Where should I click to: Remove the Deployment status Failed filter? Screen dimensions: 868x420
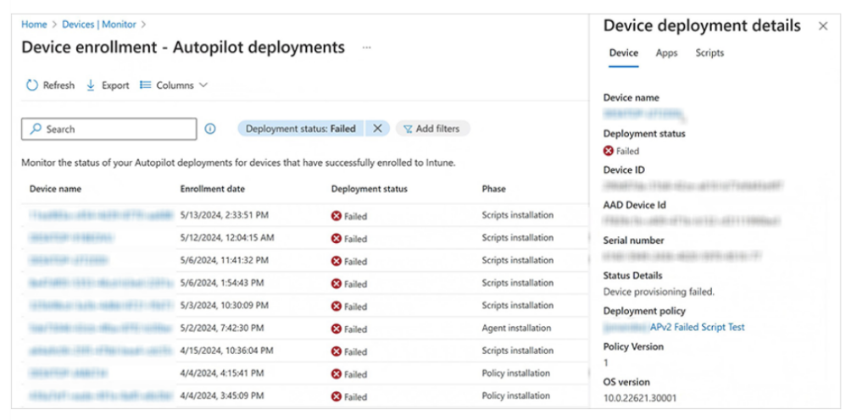(377, 129)
